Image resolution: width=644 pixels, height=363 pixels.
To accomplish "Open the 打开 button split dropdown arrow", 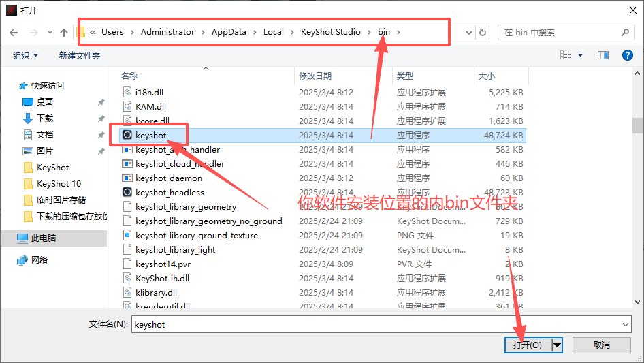I will 557,345.
